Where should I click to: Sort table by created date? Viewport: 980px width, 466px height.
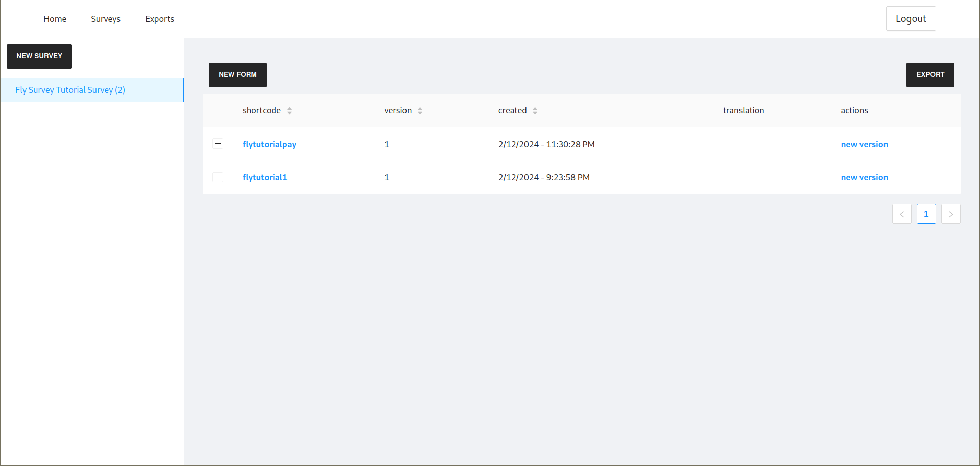(x=535, y=111)
